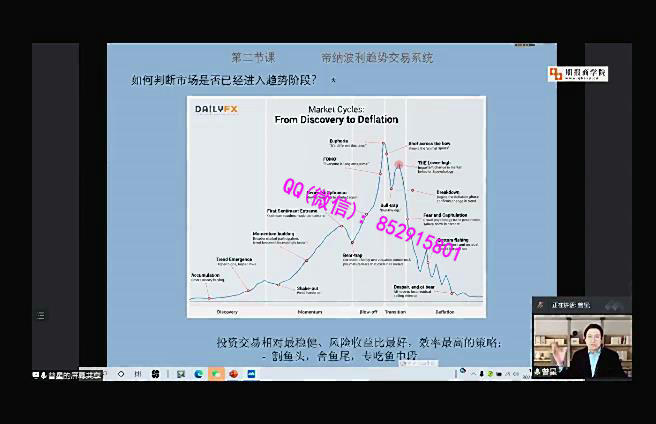Click the Cortana circle icon in taskbar

[x=121, y=374]
